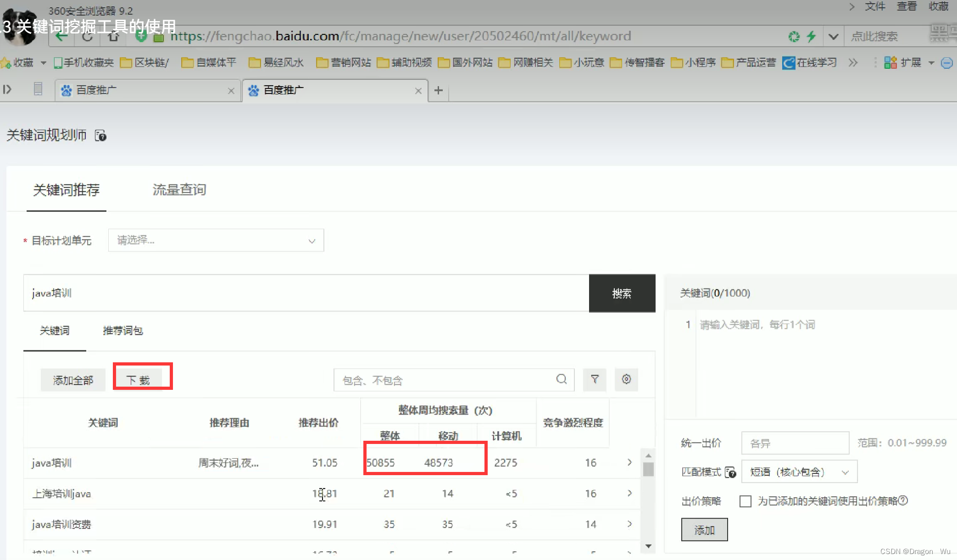Click the table scrollbar up arrow
The height and width of the screenshot is (560, 957).
648,455
